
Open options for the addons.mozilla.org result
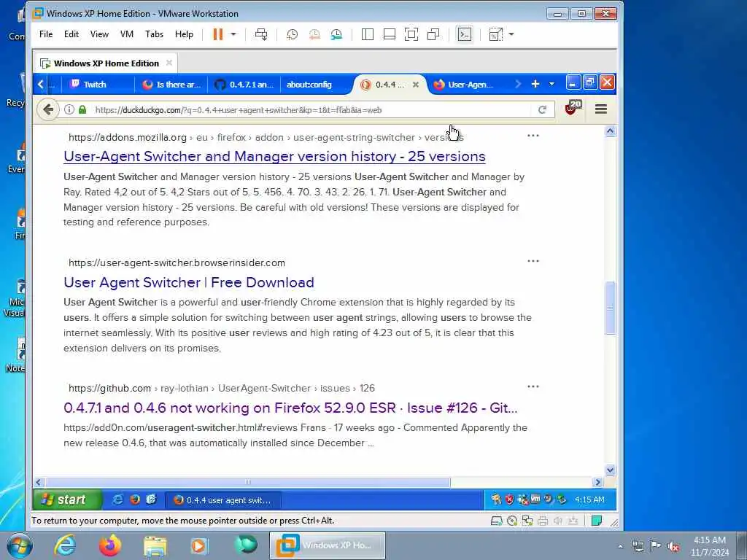(533, 136)
